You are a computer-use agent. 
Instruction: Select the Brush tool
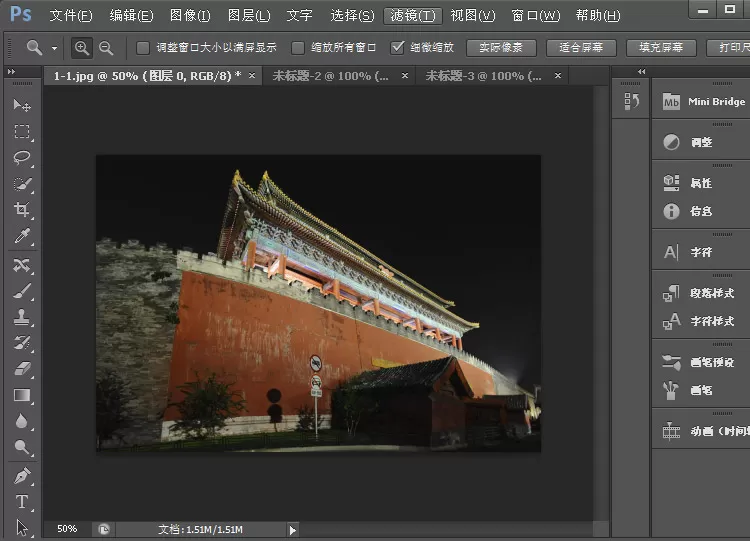tap(22, 291)
